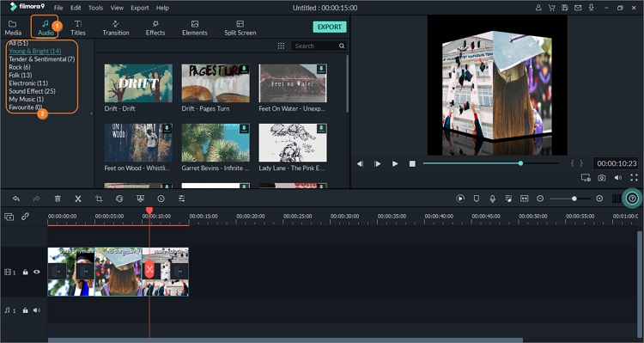Open the audio mixer icon
The height and width of the screenshot is (343, 644).
coord(508,199)
